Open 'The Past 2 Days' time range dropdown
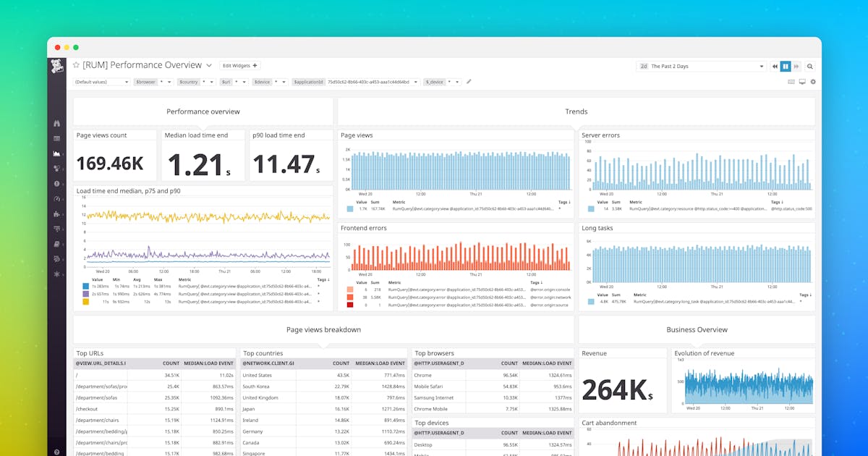This screenshot has width=868, height=456. click(701, 66)
